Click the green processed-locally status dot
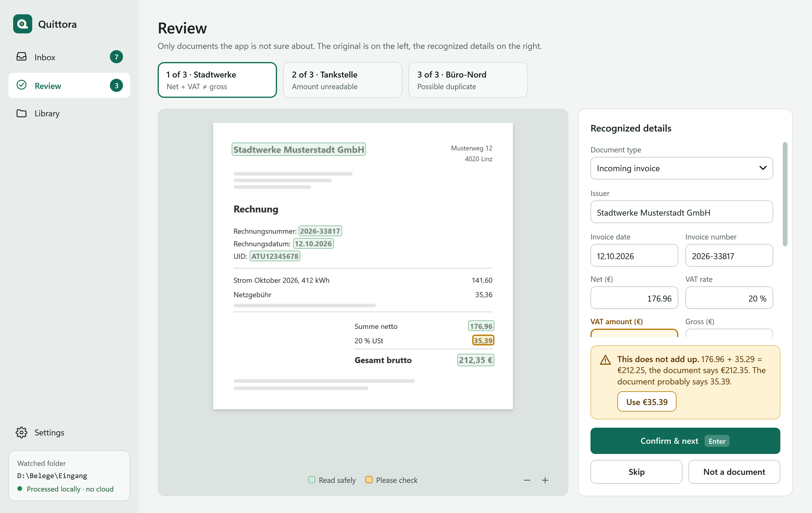The image size is (812, 513). click(x=20, y=489)
